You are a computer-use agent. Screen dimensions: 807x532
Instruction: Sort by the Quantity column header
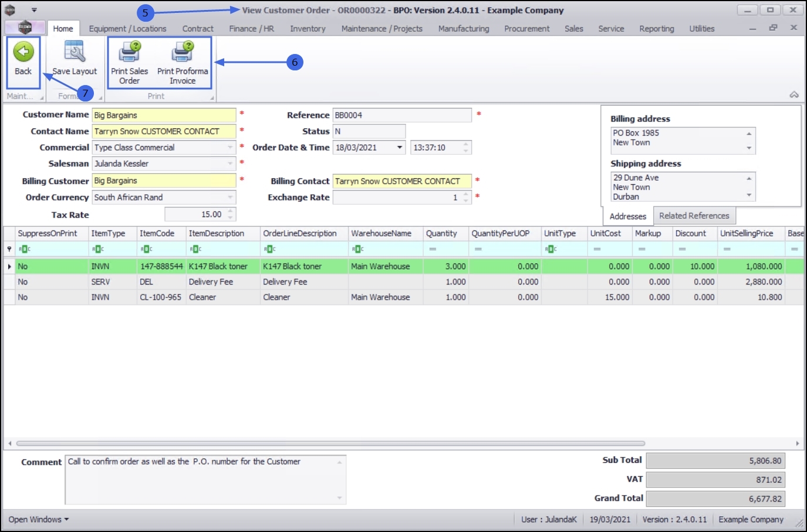pyautogui.click(x=445, y=233)
